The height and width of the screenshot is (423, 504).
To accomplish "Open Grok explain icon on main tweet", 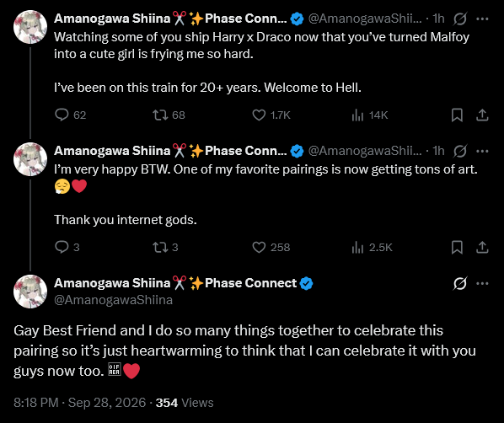I will 459,283.
